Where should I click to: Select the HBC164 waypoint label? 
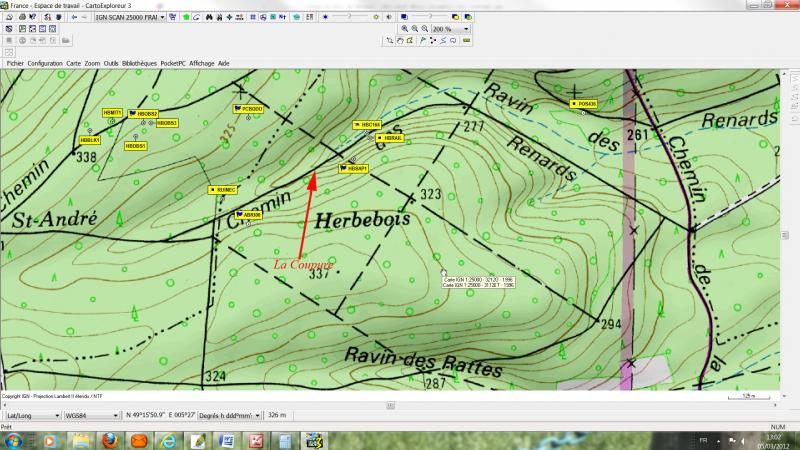(367, 125)
